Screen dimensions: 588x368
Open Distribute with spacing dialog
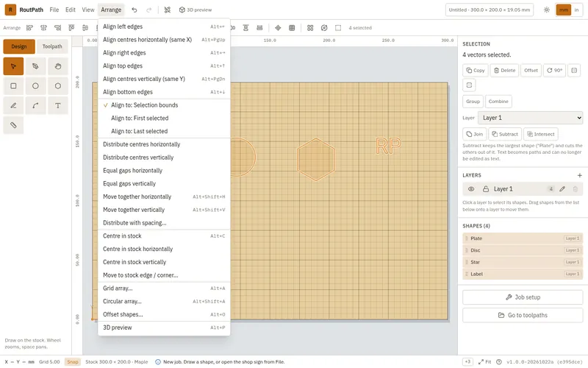[x=164, y=223]
